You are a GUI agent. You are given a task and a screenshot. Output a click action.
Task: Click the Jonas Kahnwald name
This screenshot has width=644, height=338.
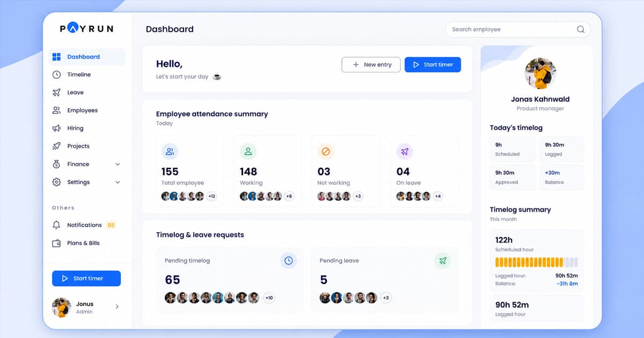pos(540,99)
